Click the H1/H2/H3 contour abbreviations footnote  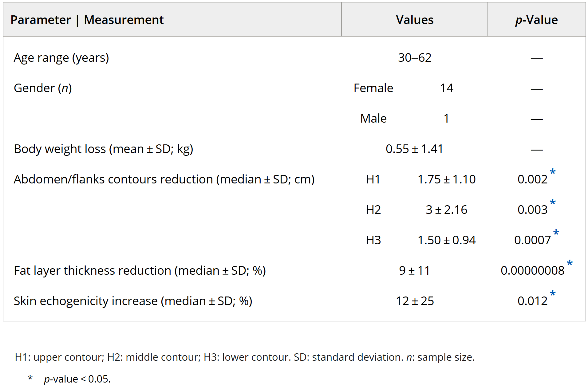click(245, 357)
